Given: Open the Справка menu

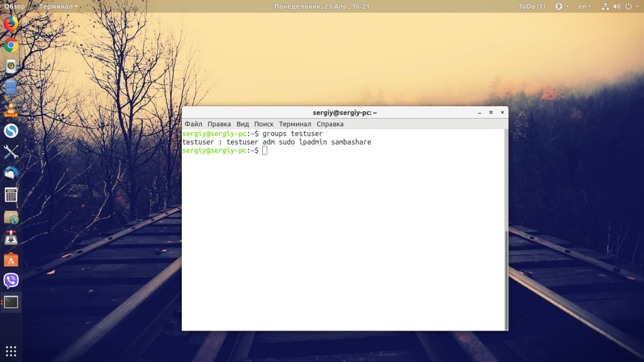Looking at the screenshot, I should (330, 124).
